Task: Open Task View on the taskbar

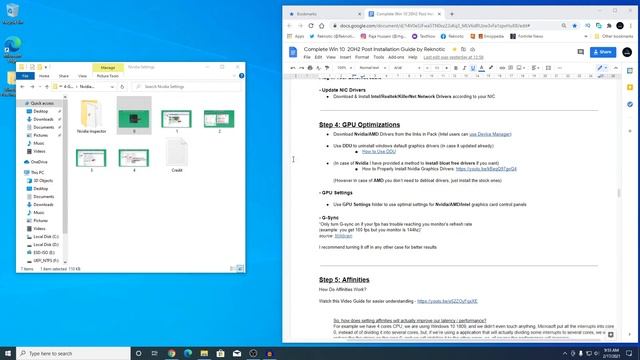Action: [x=155, y=353]
